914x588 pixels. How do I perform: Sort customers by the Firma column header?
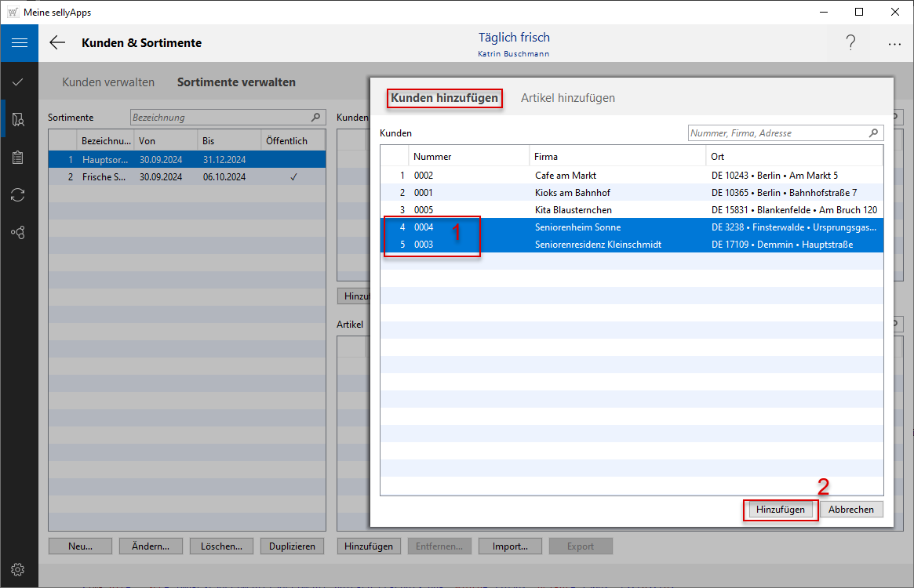coord(547,157)
